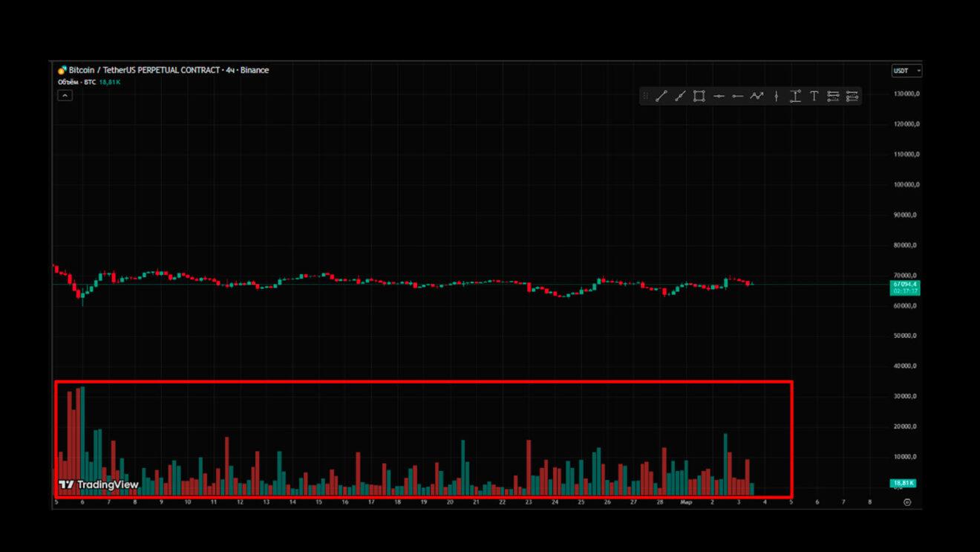Pick the horizontal ray tool
This screenshot has width=980, height=552.
point(737,96)
